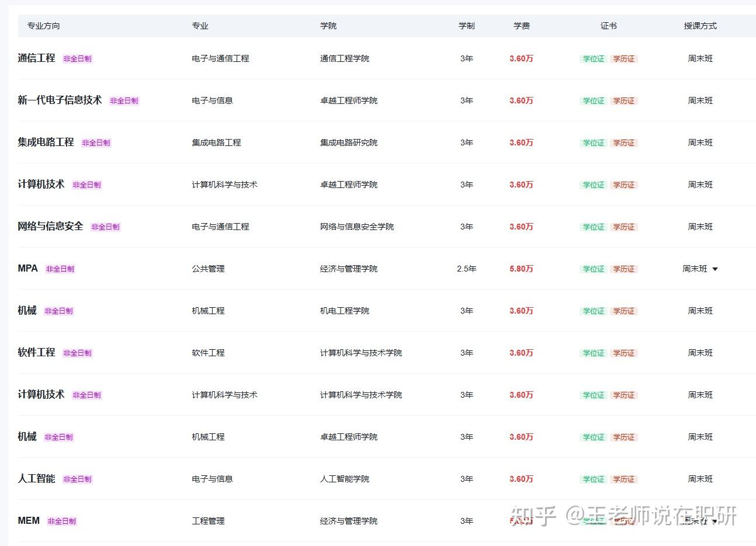Image resolution: width=756 pixels, height=546 pixels.
Task: Click the 5.80万 tuition for MPA
Action: [x=521, y=269]
